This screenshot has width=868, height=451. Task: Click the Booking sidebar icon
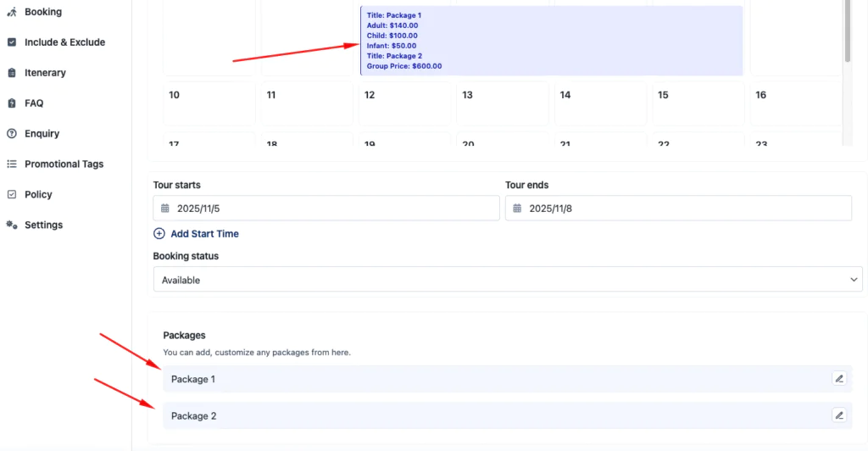[x=12, y=12]
